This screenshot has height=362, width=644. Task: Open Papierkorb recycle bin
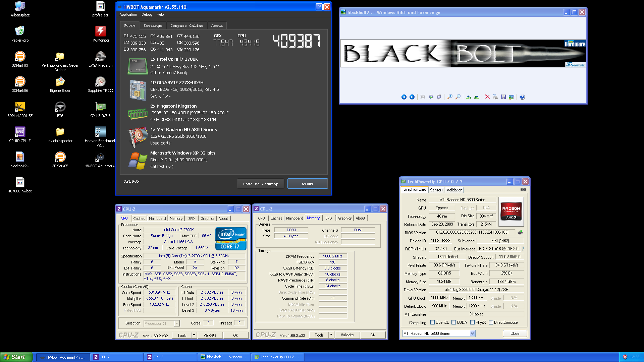[20, 34]
